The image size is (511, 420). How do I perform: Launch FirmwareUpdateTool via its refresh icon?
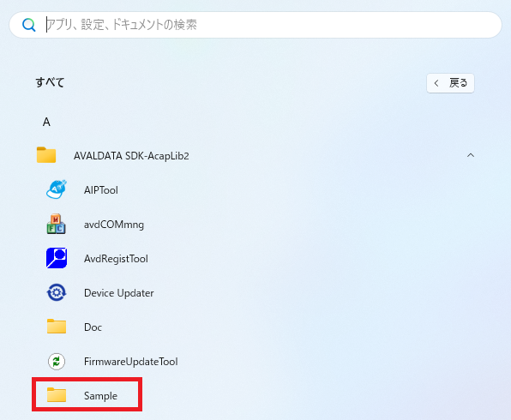(x=57, y=362)
